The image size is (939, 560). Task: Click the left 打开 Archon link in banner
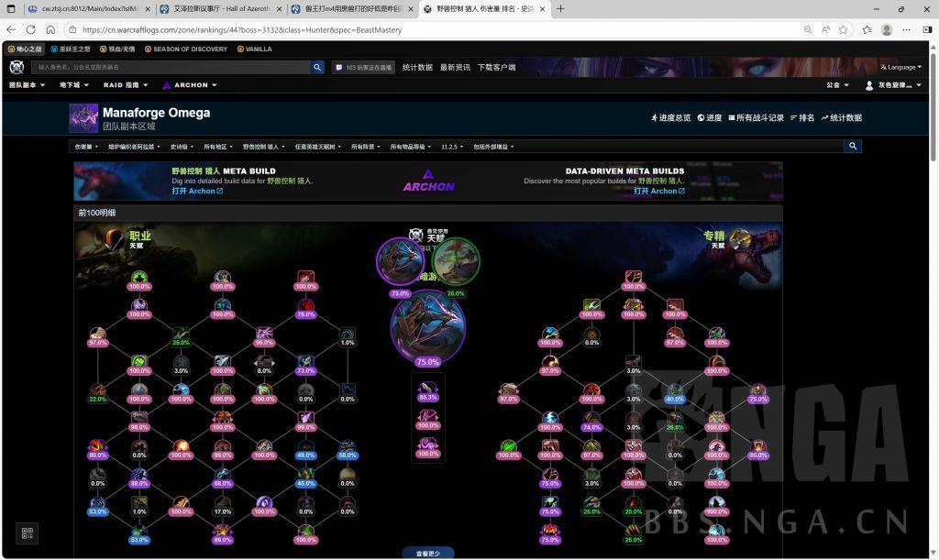click(x=197, y=191)
